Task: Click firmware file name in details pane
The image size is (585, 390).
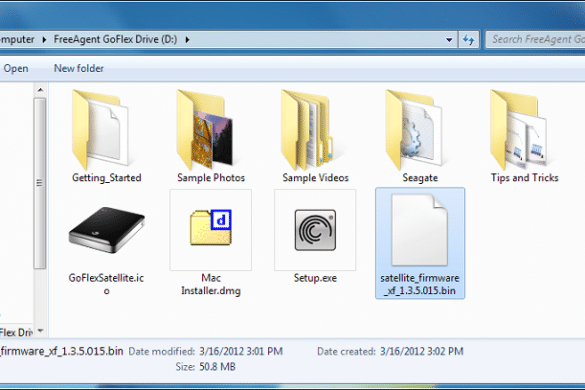Action: (62, 351)
